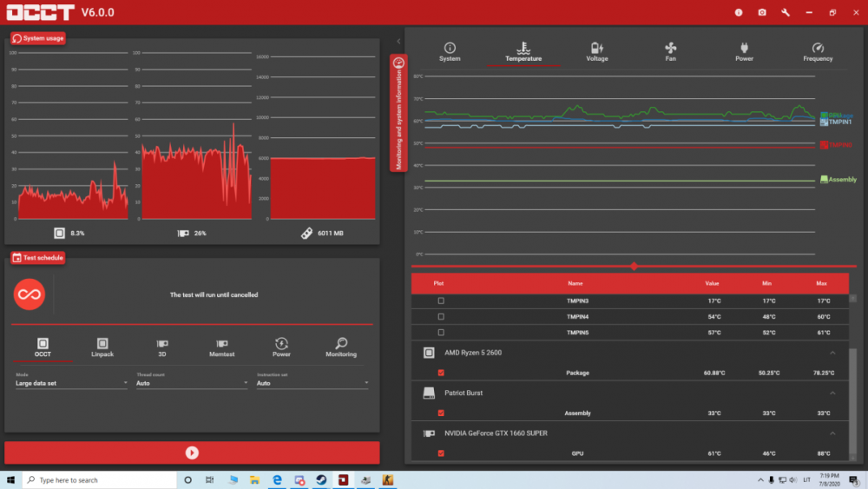Uncheck the Package temperature plot checkbox
Screen dimensions: 868x489
441,373
